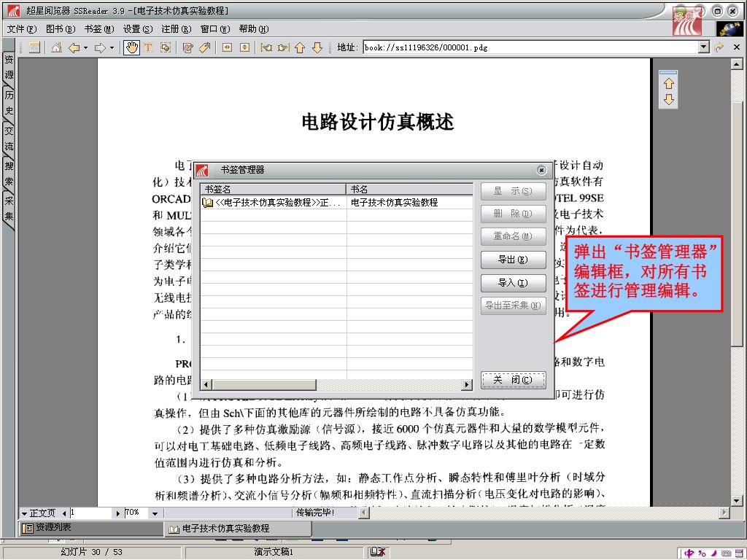747x560 pixels.
Task: Switch to the 交流 side tab
Action: [x=9, y=138]
